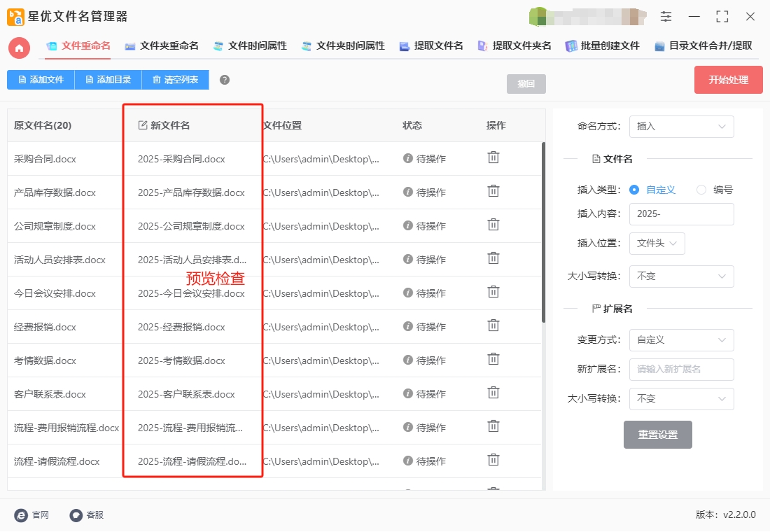Delete the 采购合同.docx row with trash icon
The height and width of the screenshot is (532, 770).
coord(493,157)
